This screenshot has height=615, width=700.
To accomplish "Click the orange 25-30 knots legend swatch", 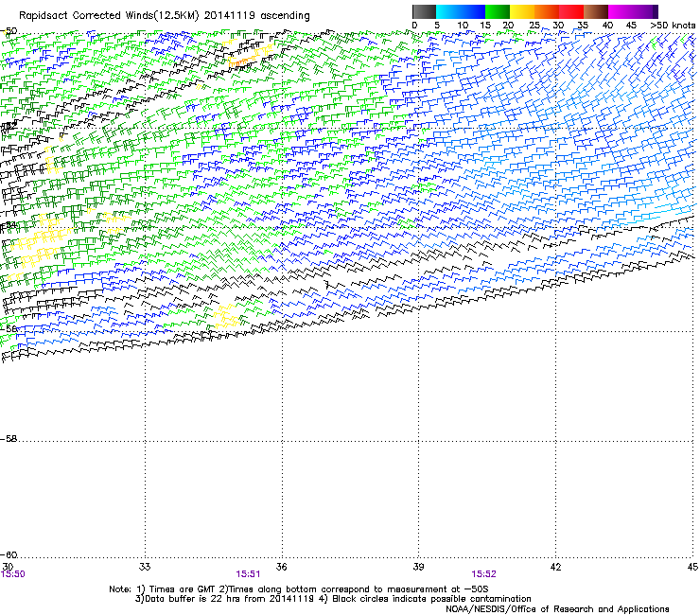I will click(x=547, y=11).
